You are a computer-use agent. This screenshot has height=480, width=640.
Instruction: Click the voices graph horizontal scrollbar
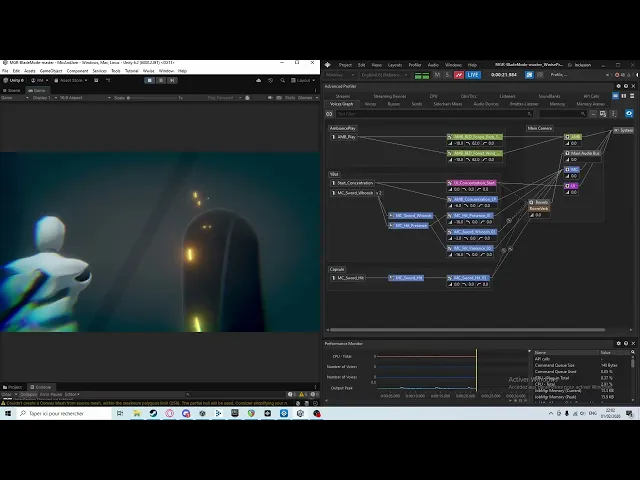(467, 330)
